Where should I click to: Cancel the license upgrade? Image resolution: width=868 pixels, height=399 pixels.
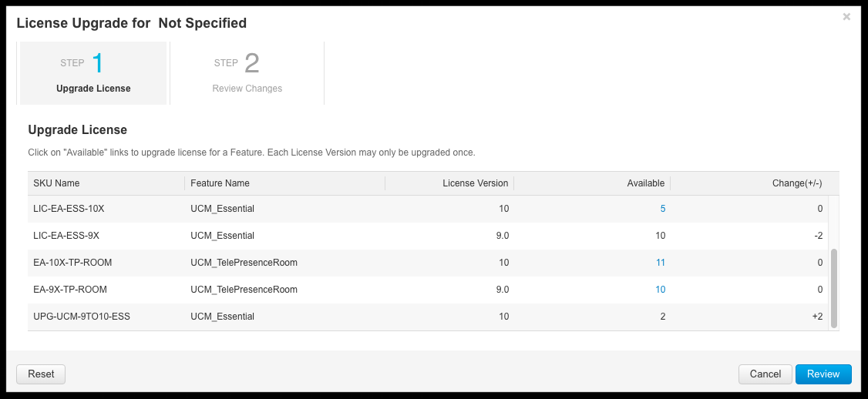[765, 374]
